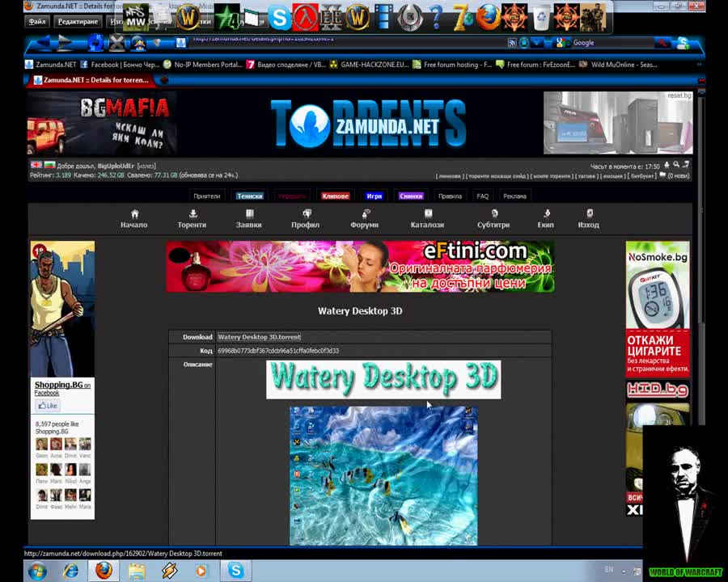Launch 7-Zip style '7' dock icon
The height and width of the screenshot is (582, 728).
point(463,18)
